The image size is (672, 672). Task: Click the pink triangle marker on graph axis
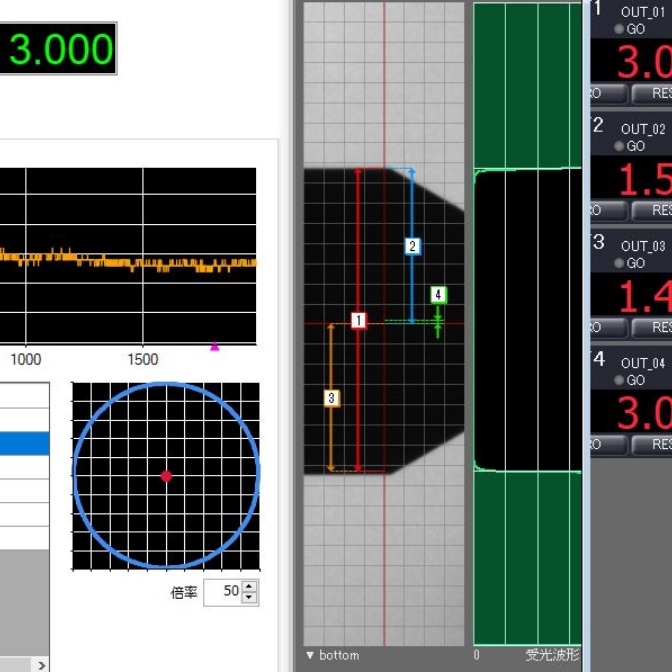click(214, 347)
